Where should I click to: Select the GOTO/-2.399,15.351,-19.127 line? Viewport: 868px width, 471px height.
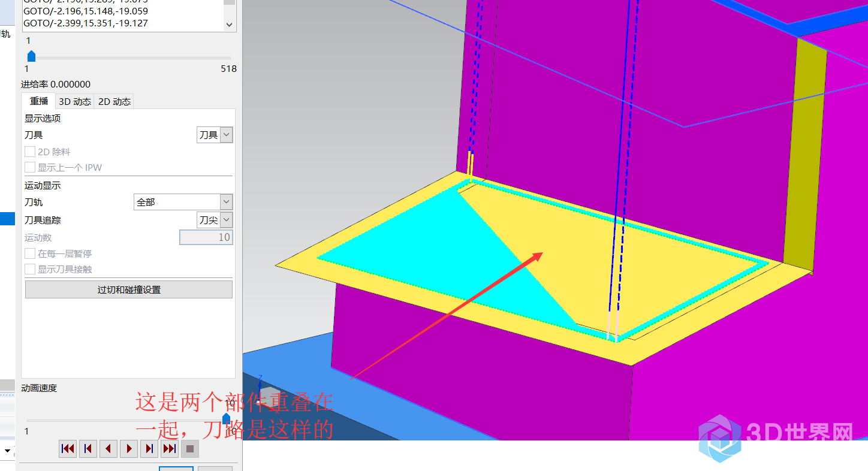(85, 23)
